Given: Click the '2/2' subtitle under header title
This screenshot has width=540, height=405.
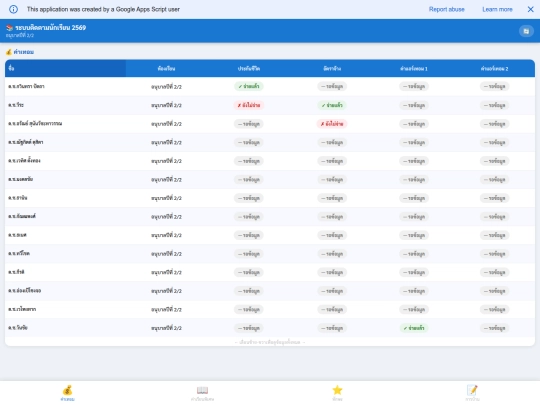Looking at the screenshot, I should tap(20, 35).
